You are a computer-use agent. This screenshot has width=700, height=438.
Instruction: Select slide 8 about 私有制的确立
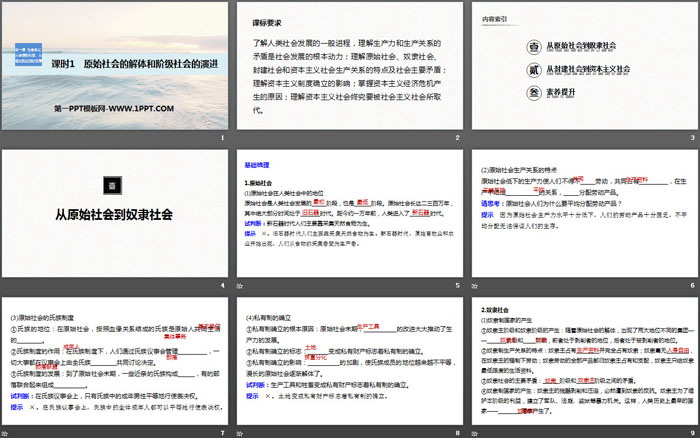point(349,365)
